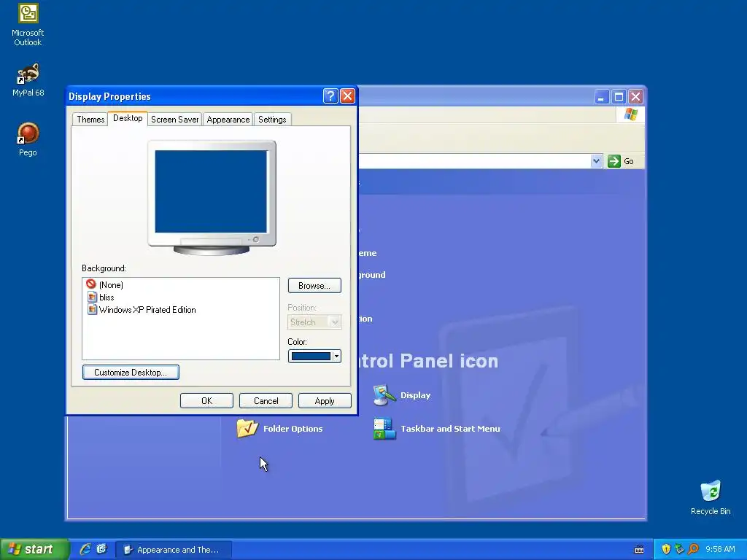Launch Internet Explorer from Quick Launch
This screenshot has width=747, height=560.
(85, 549)
